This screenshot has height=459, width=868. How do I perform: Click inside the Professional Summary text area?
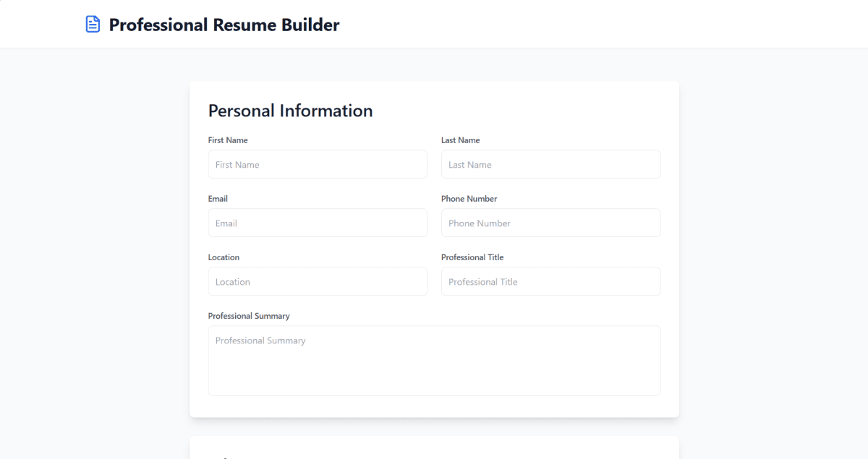pyautogui.click(x=434, y=359)
